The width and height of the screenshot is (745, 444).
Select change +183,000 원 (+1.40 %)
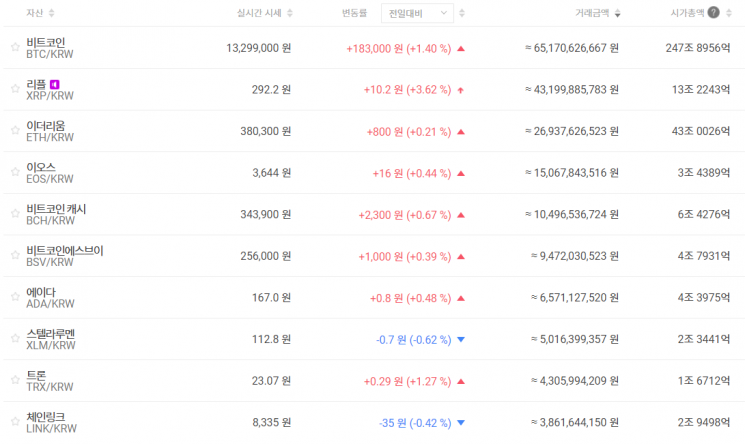tap(399, 48)
